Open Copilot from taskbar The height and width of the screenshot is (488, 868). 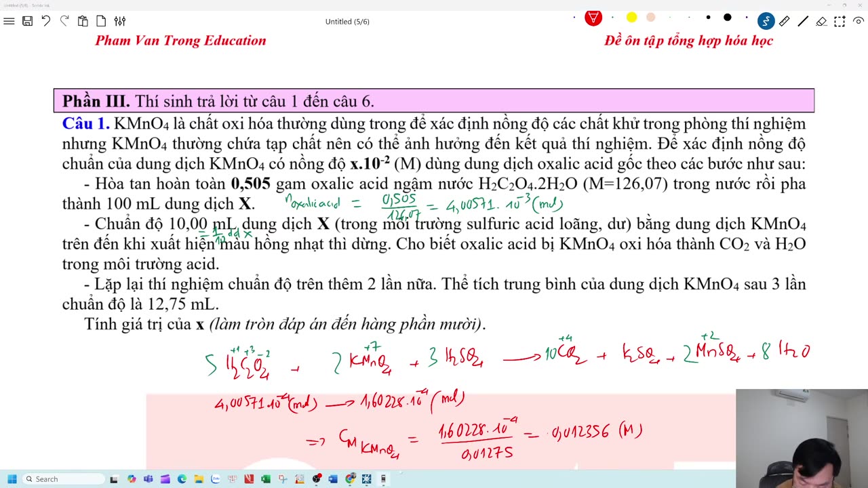(132, 479)
